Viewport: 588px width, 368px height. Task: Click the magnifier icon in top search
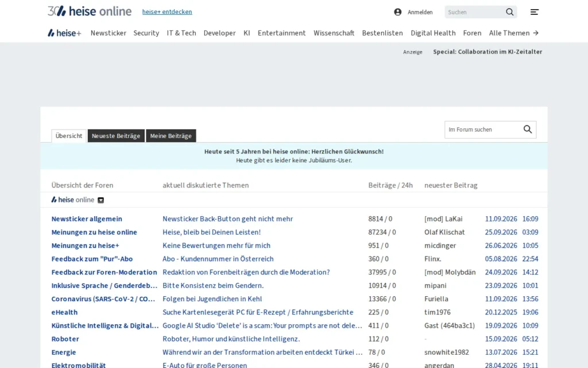point(510,12)
